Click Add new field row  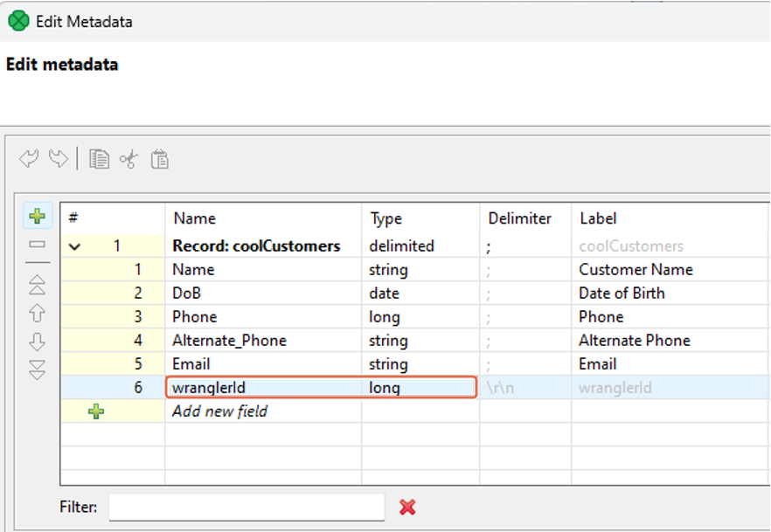pos(219,411)
